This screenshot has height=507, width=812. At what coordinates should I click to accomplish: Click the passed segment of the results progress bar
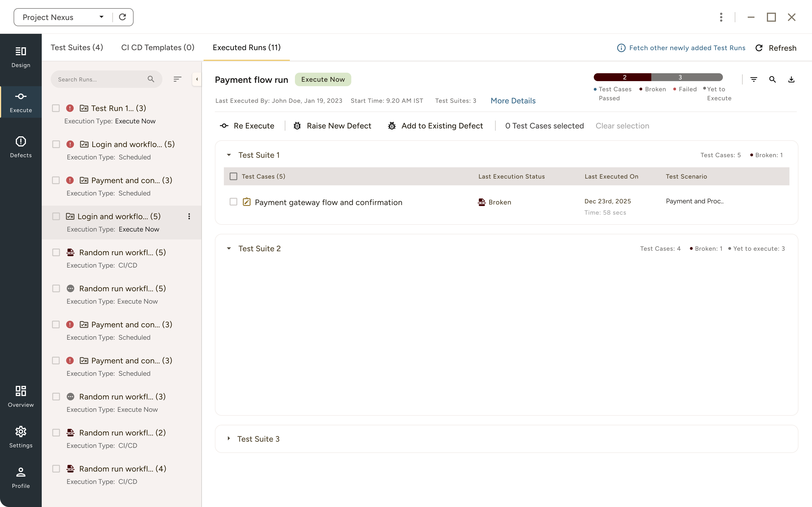tap(623, 77)
